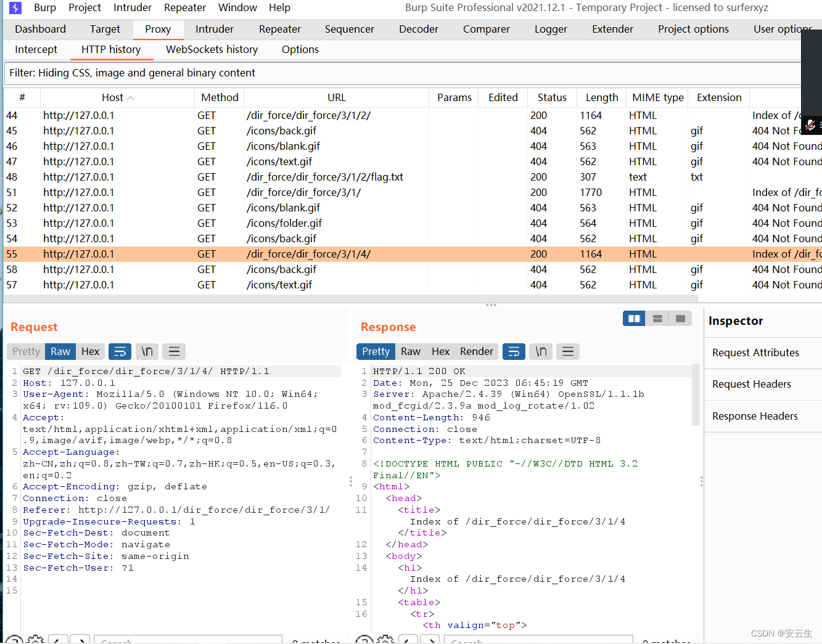Image resolution: width=822 pixels, height=644 pixels.
Task: Open Response panel hamburger menu
Action: pos(568,351)
